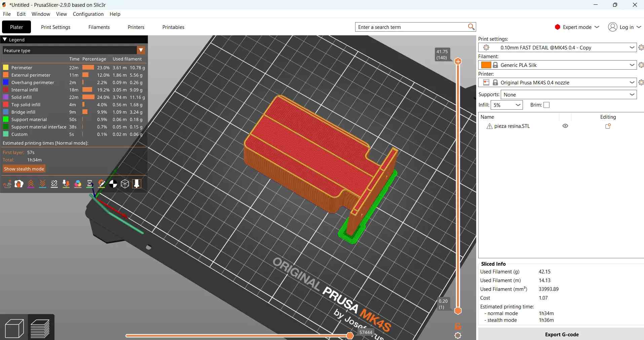This screenshot has width=644, height=340.
Task: Toggle Perimeter feature row in legend
Action: pyautogui.click(x=74, y=68)
